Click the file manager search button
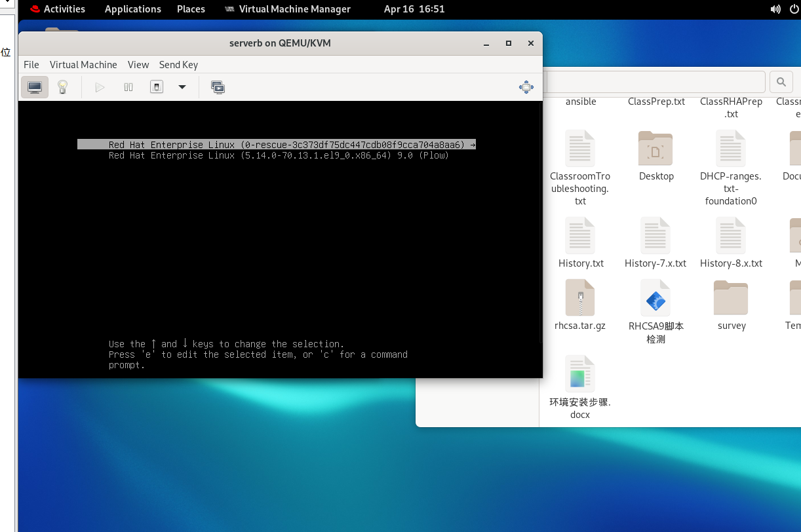The height and width of the screenshot is (532, 801). click(781, 82)
